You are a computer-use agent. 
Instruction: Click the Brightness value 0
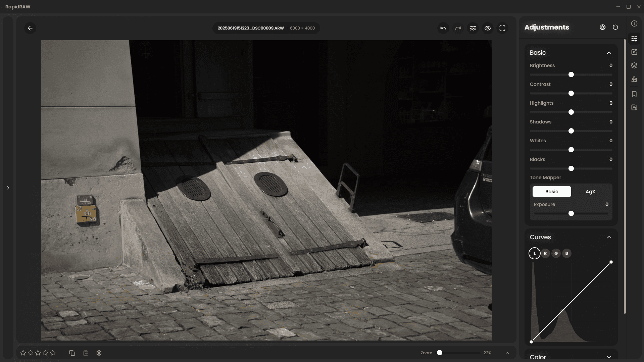[611, 65]
